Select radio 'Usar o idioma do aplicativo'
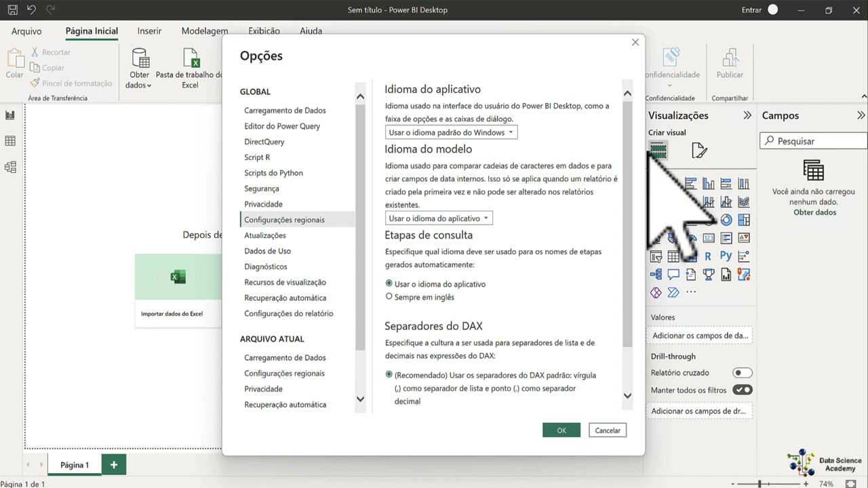 click(389, 283)
